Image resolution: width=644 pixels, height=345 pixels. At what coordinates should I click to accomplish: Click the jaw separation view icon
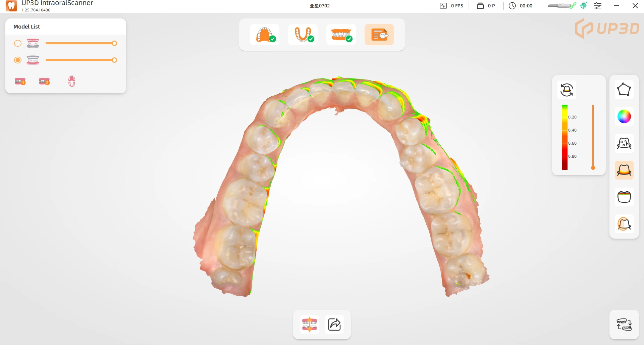(x=309, y=325)
